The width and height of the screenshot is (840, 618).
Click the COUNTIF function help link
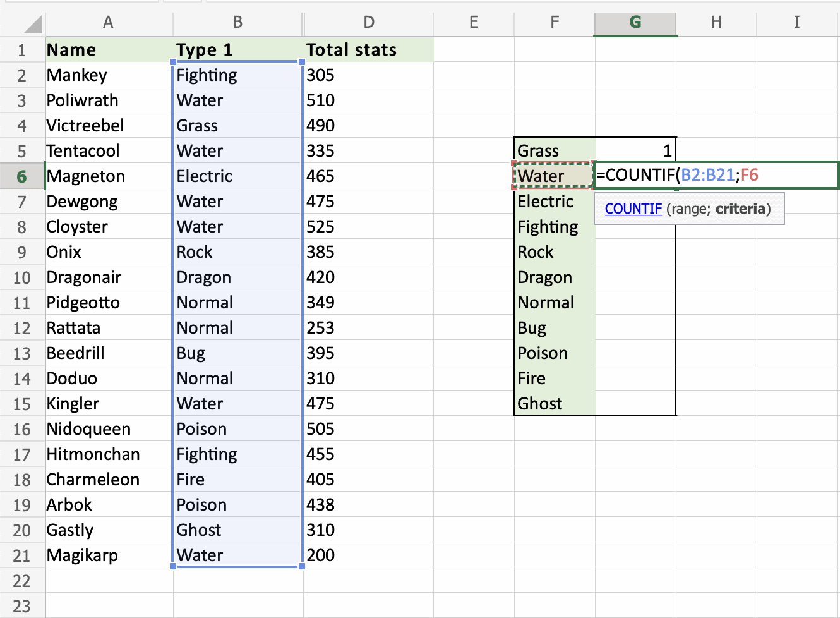tap(633, 209)
